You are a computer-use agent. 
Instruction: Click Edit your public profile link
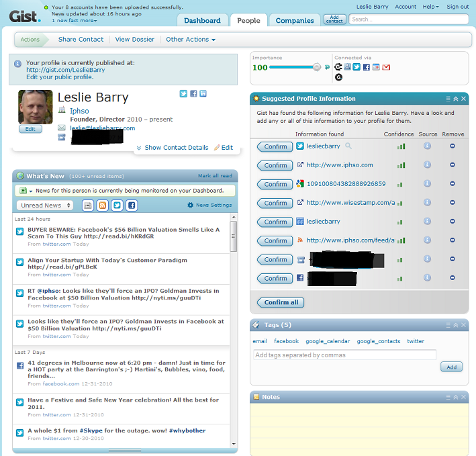pos(60,77)
